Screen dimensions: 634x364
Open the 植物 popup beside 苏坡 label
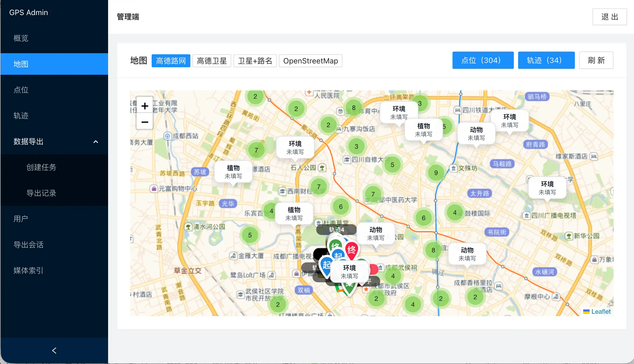pos(233,172)
